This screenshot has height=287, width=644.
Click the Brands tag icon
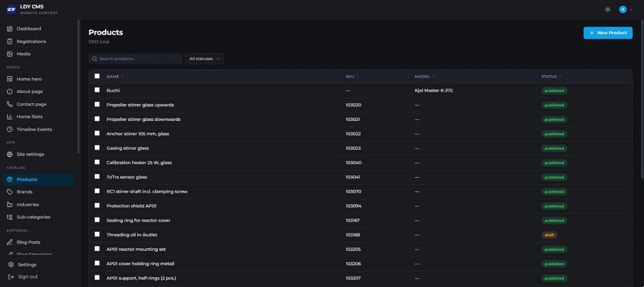coord(10,192)
